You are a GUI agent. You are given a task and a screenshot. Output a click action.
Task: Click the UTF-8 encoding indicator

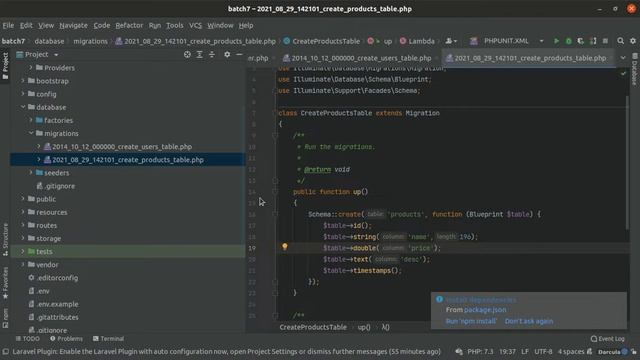tap(543, 351)
